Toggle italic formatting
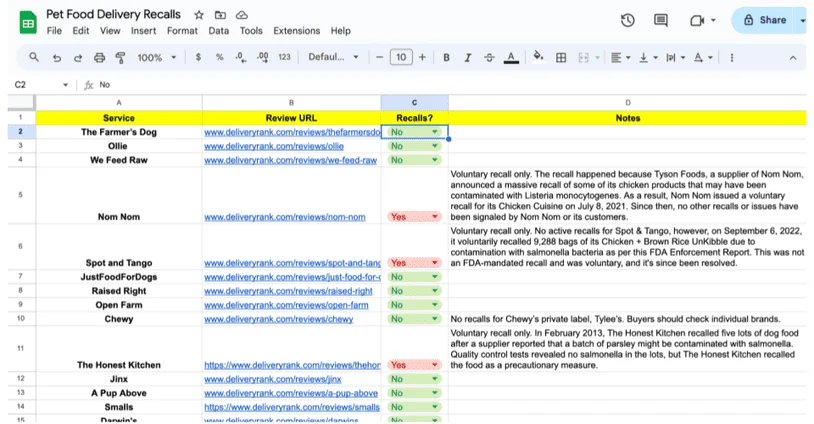The height and width of the screenshot is (424, 814). click(x=468, y=58)
